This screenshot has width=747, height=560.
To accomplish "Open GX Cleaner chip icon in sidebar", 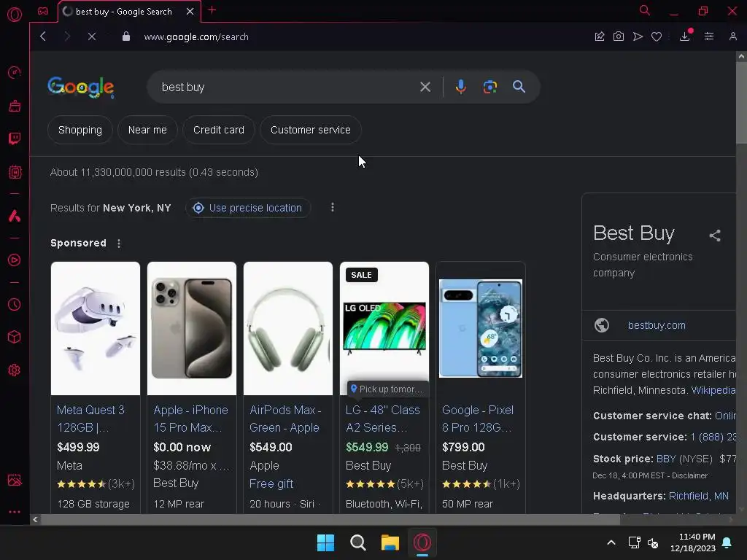I will pyautogui.click(x=15, y=172).
